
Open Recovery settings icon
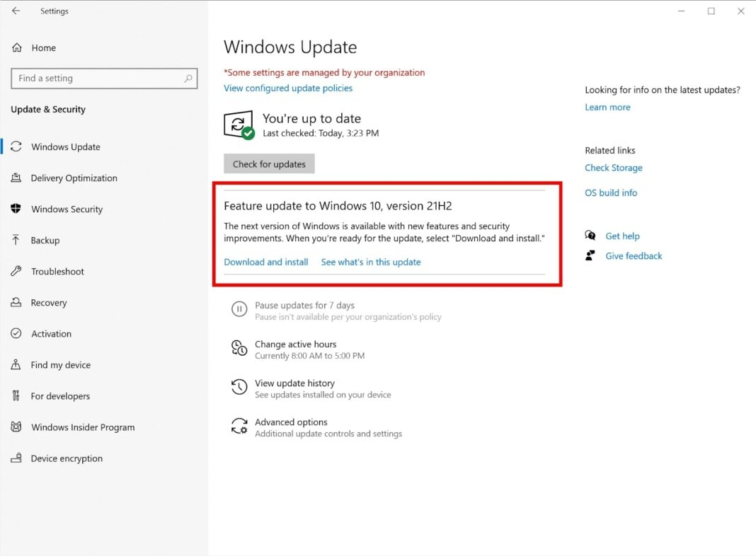click(16, 302)
